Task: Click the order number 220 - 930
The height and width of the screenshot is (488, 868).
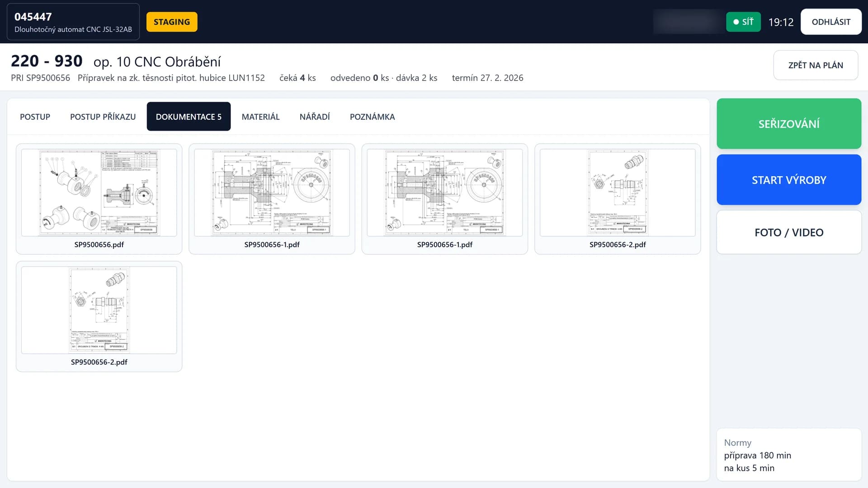Action: click(x=47, y=61)
